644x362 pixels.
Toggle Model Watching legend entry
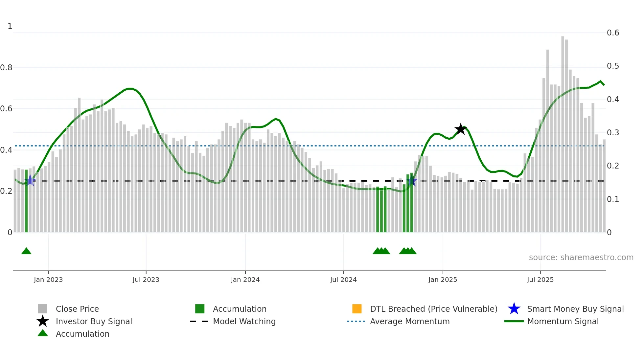click(x=244, y=321)
